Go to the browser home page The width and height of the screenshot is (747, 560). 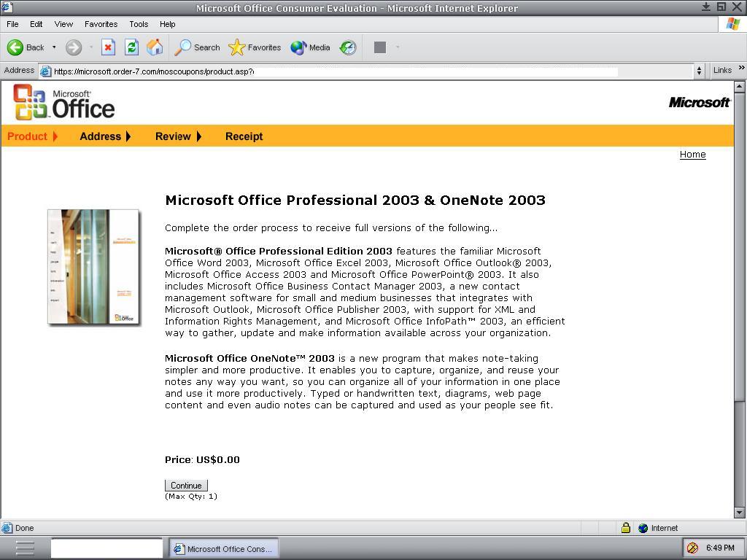pos(154,47)
